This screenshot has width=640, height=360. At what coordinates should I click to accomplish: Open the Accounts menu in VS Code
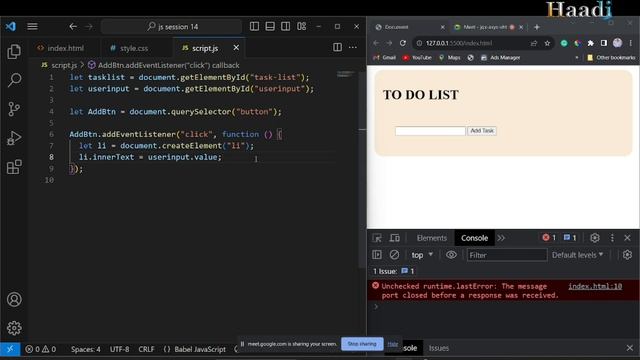point(14,299)
